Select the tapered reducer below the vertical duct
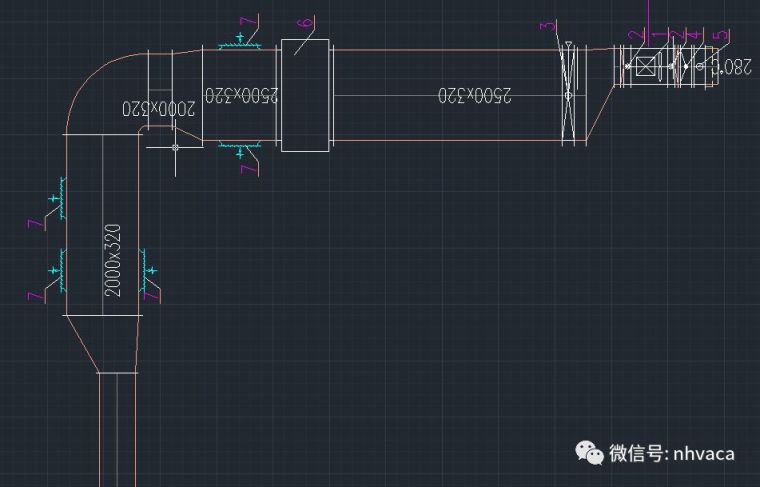This screenshot has width=760, height=487. point(102,344)
